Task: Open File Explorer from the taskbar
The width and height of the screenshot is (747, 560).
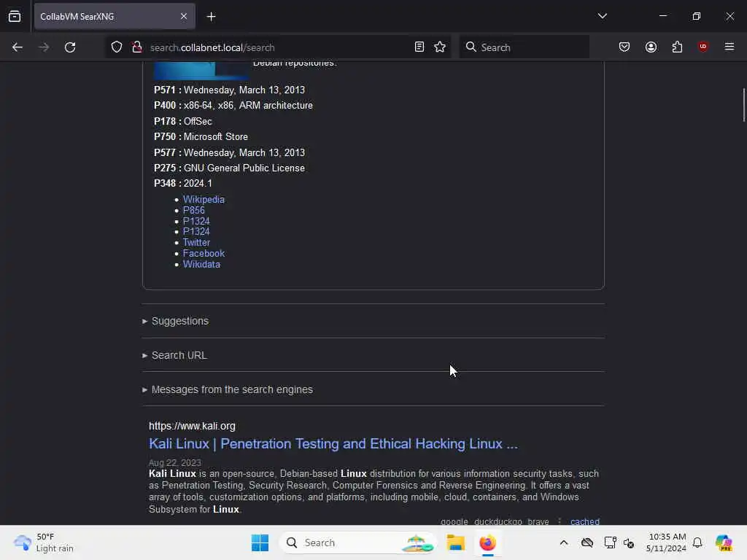Action: 455,542
